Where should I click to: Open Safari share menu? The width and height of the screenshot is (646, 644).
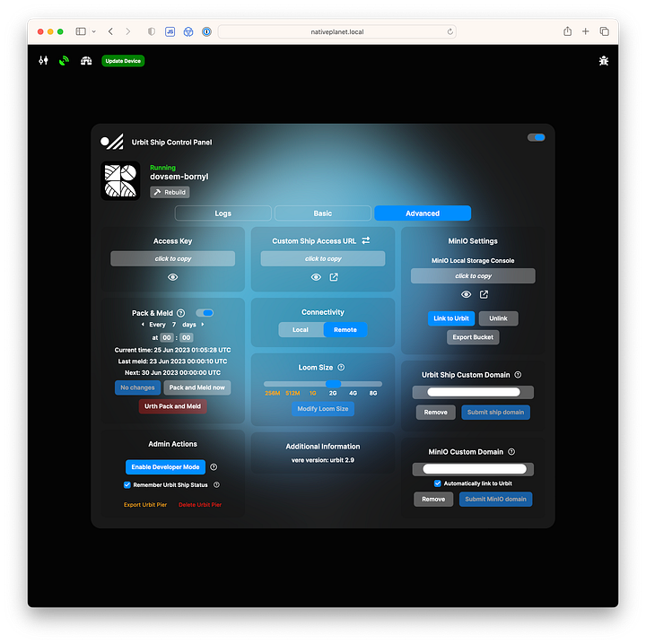[567, 31]
